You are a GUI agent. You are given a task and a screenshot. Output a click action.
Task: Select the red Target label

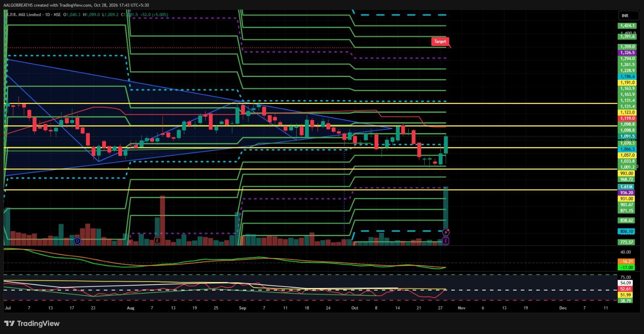pos(440,41)
